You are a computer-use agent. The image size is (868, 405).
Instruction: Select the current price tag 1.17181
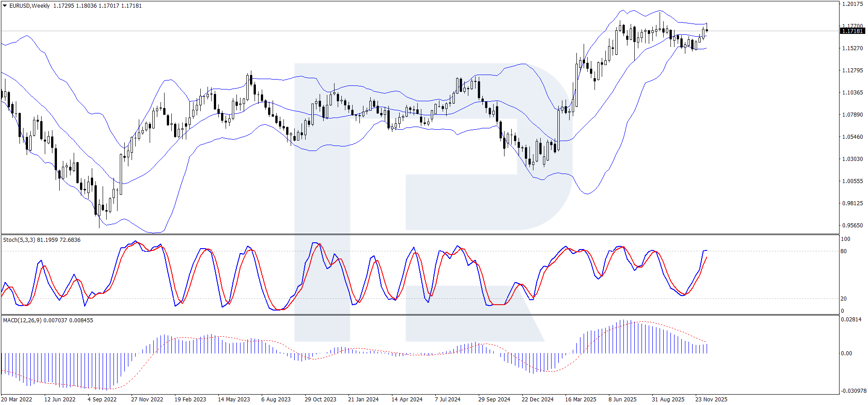click(x=852, y=31)
